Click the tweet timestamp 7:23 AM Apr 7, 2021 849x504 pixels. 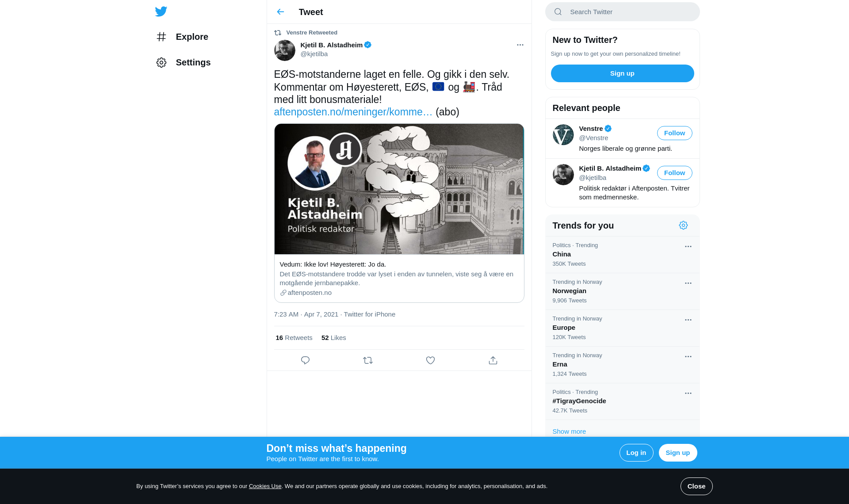pyautogui.click(x=306, y=314)
